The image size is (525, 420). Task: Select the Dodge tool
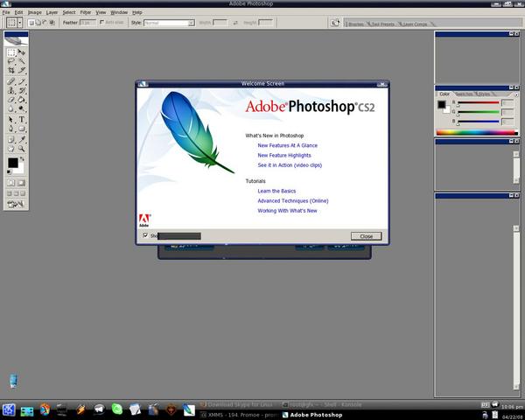[x=21, y=108]
